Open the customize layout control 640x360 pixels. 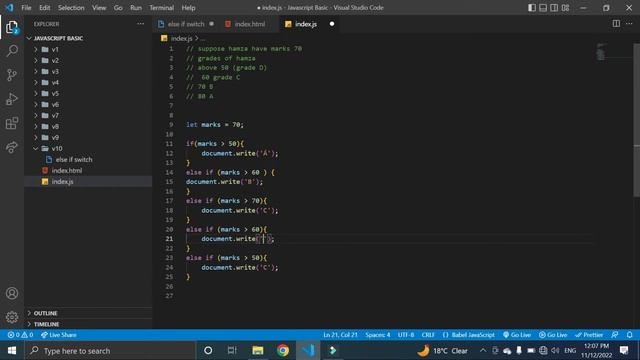tap(565, 8)
